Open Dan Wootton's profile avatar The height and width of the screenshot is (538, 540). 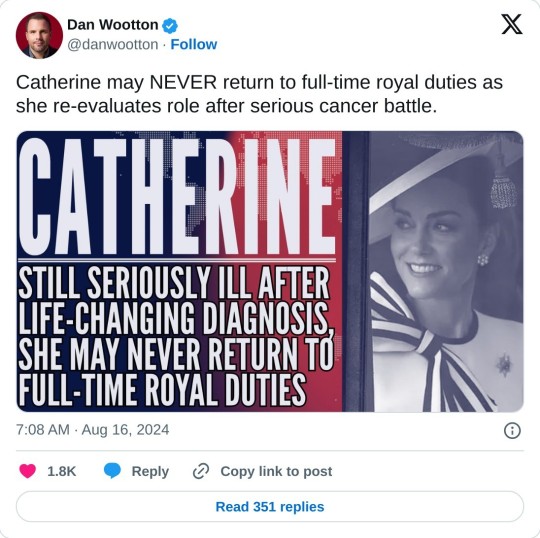pos(39,35)
